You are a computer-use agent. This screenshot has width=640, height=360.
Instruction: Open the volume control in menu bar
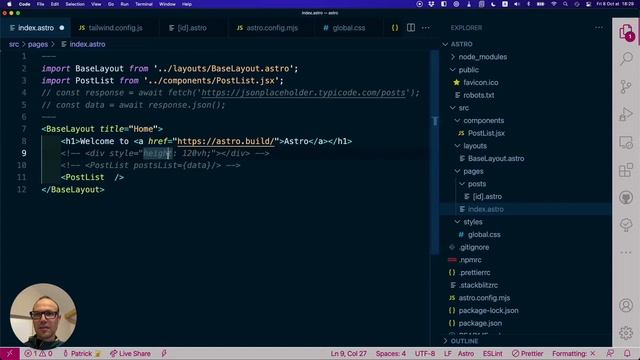click(x=517, y=4)
